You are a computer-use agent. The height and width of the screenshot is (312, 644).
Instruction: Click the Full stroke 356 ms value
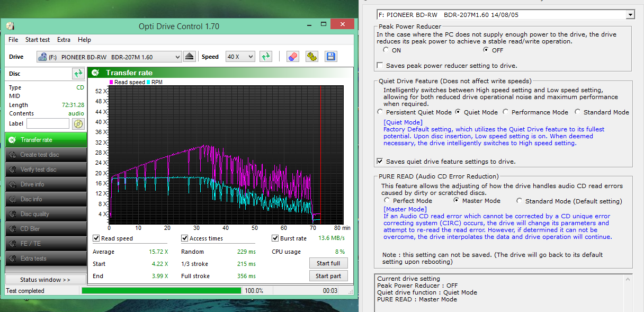pyautogui.click(x=247, y=276)
